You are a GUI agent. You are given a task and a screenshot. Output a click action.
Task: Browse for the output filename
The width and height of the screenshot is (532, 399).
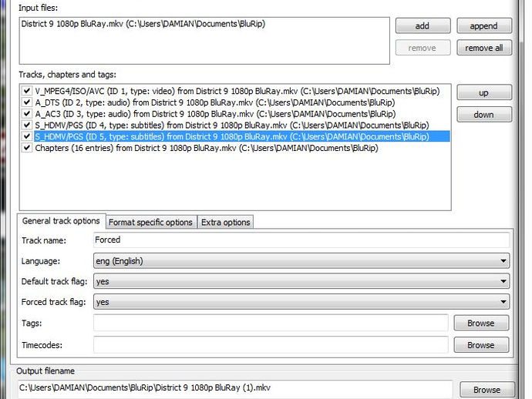pos(487,390)
